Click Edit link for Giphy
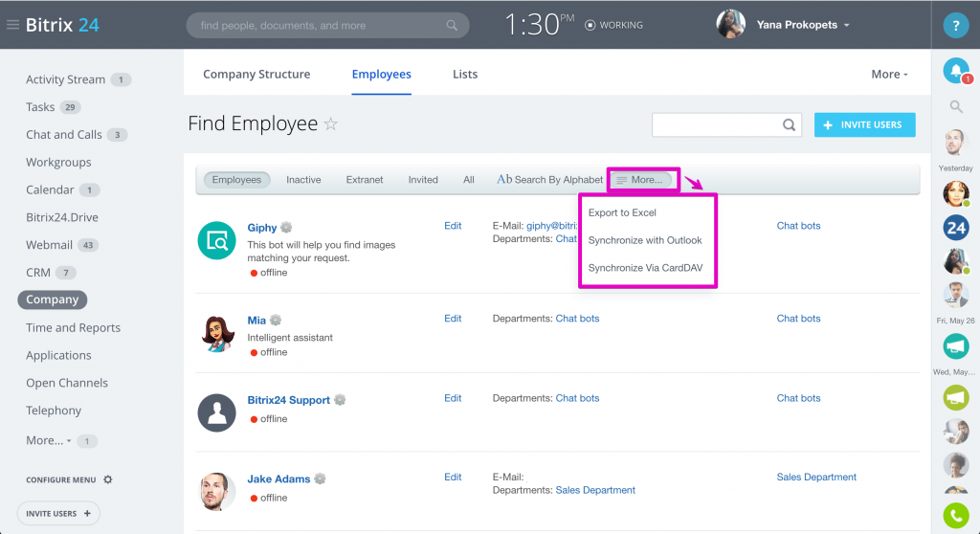The height and width of the screenshot is (534, 980). (453, 226)
